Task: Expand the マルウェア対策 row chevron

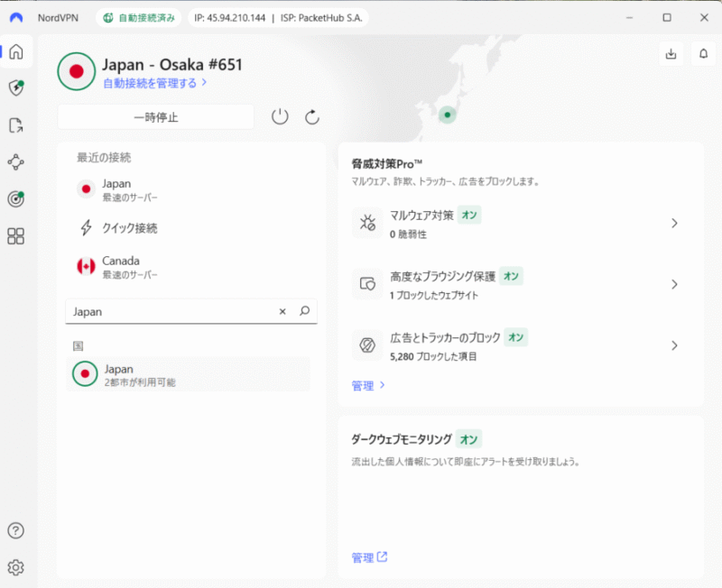Action: 674,224
